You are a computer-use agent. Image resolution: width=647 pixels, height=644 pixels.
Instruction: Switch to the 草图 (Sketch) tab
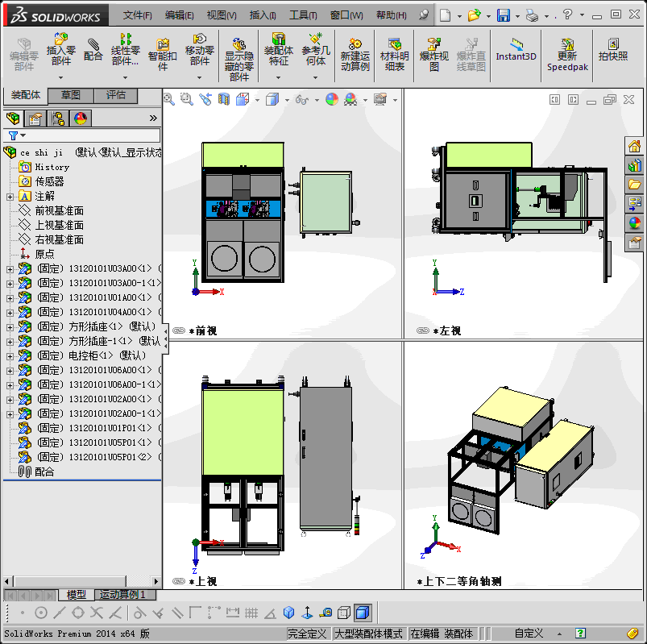71,95
